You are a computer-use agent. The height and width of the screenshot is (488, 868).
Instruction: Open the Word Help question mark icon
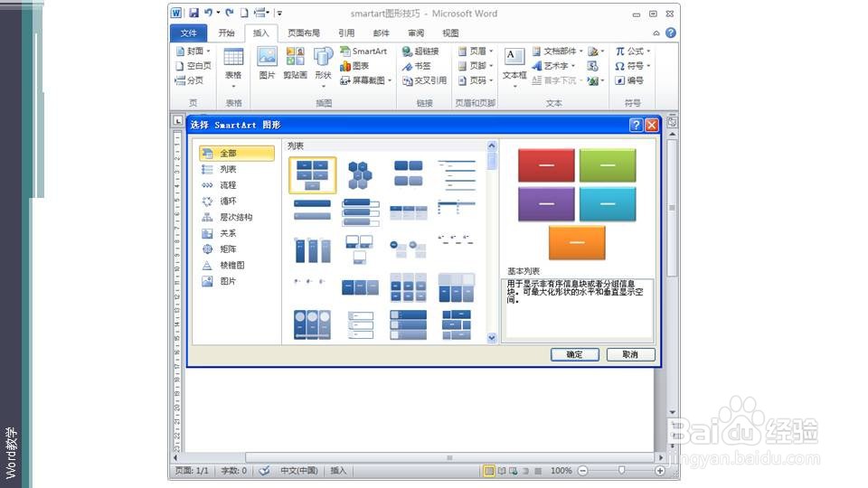(670, 33)
